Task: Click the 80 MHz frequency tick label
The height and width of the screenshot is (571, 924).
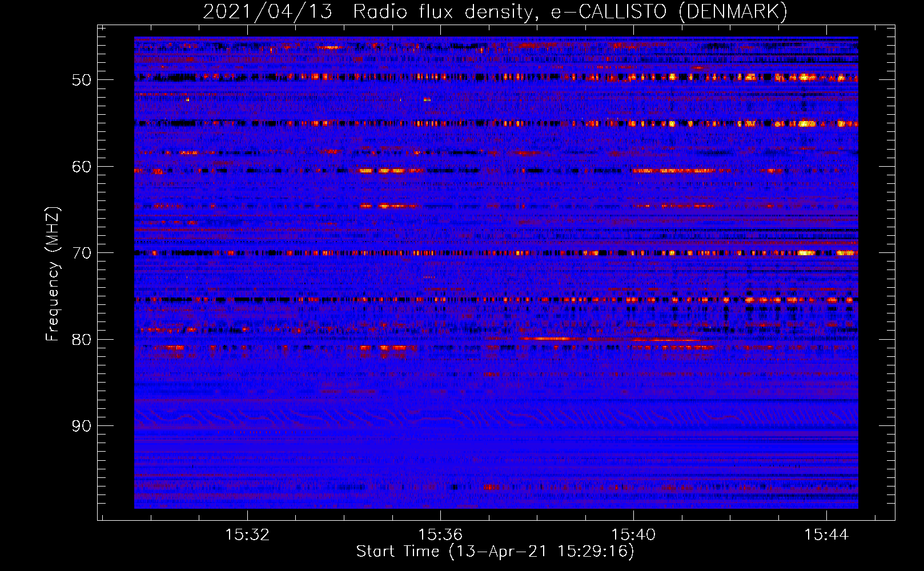Action: (82, 340)
